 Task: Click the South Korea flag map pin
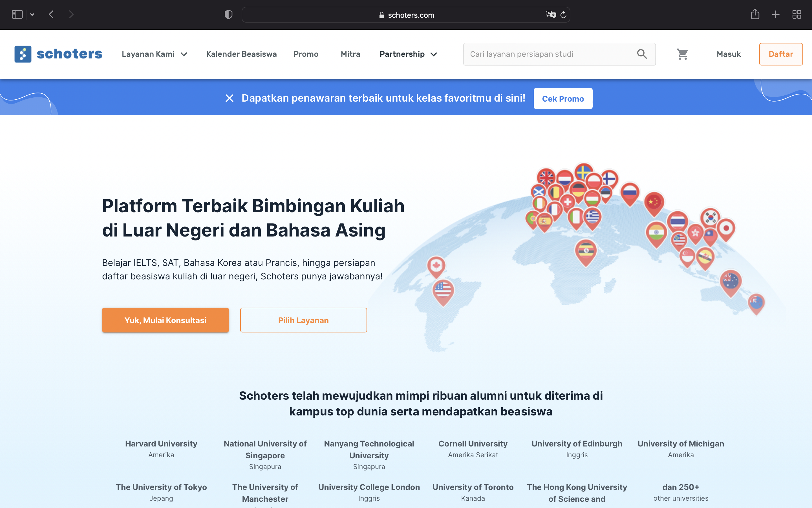tap(710, 218)
